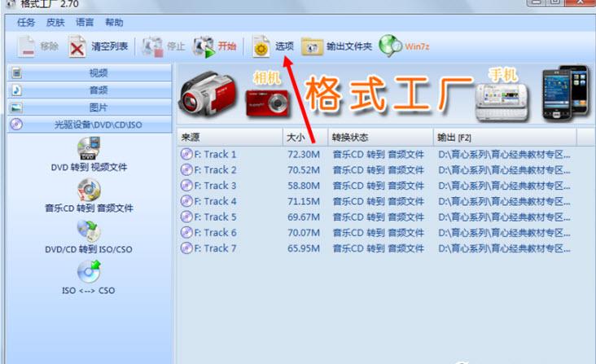The height and width of the screenshot is (364, 596).
Task: Click the camcorder image in banner
Action: pos(208,94)
